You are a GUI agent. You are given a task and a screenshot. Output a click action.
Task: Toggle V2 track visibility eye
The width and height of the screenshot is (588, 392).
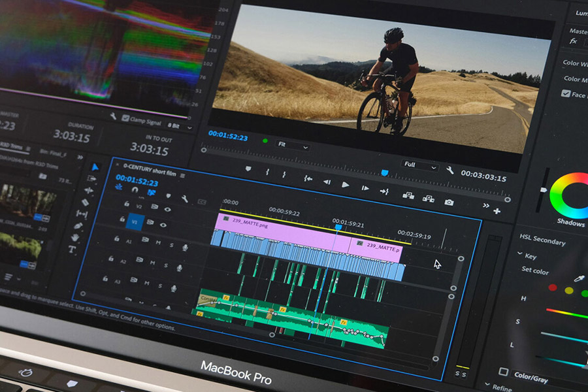tap(167, 209)
